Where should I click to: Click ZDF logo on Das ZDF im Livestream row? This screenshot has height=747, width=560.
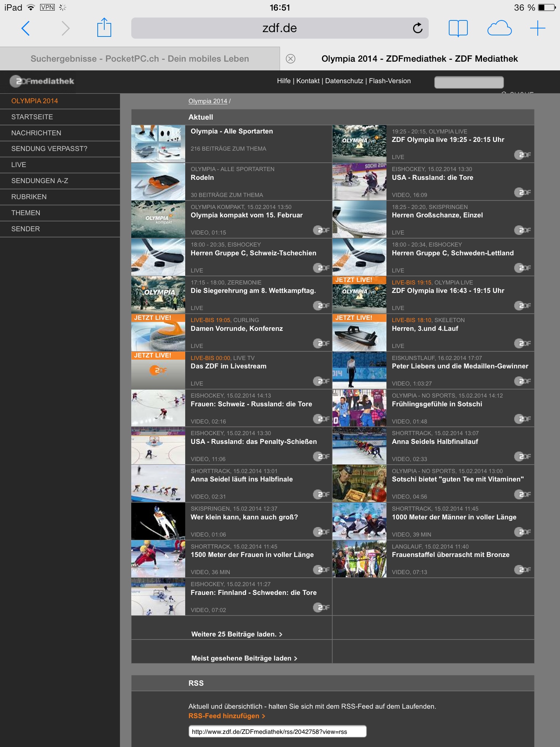(x=322, y=381)
